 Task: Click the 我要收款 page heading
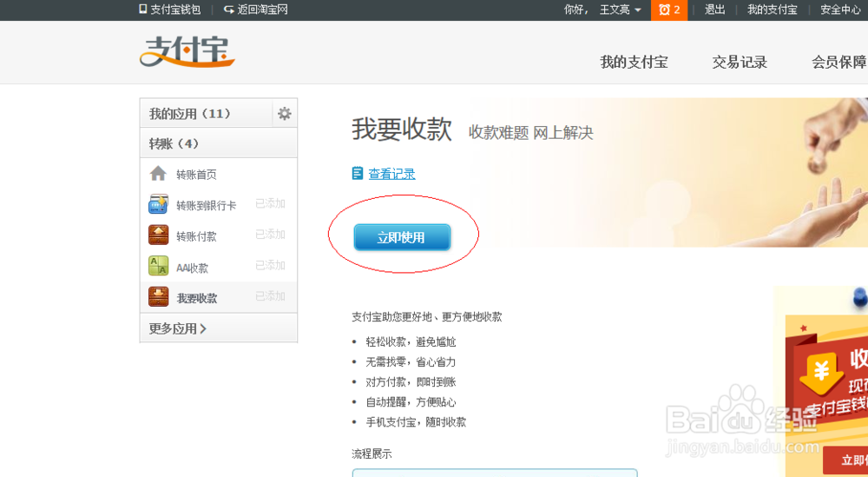click(x=402, y=129)
